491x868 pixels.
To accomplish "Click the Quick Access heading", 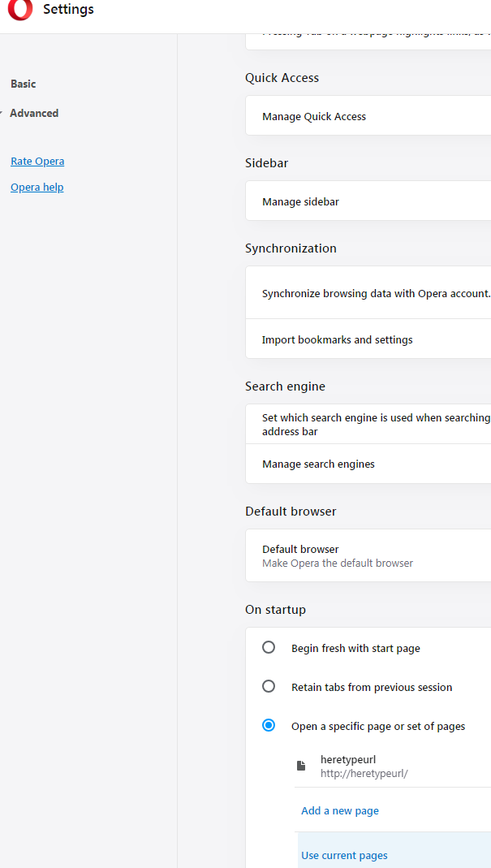I will tap(282, 77).
